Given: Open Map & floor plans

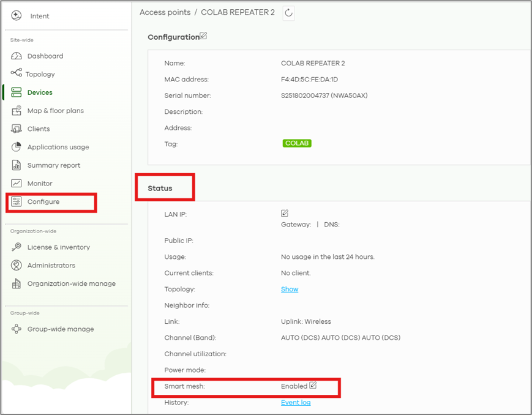Looking at the screenshot, I should click(56, 111).
